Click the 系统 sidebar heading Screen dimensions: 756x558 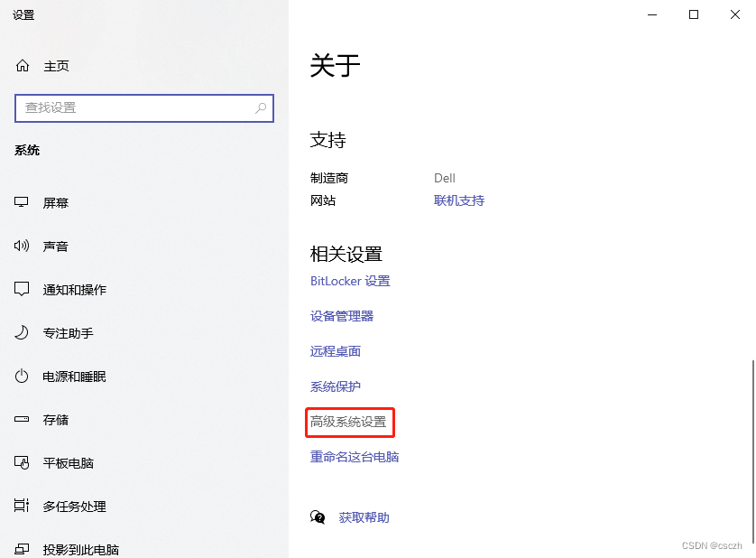[x=27, y=150]
